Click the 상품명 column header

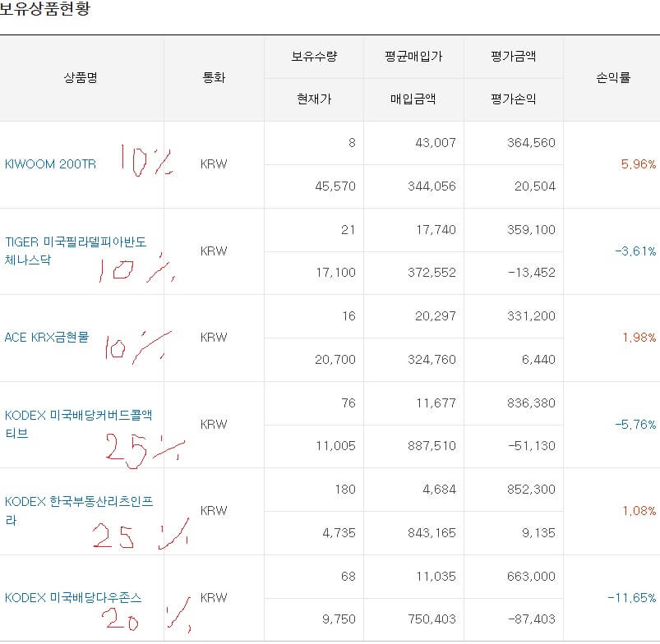point(81,77)
